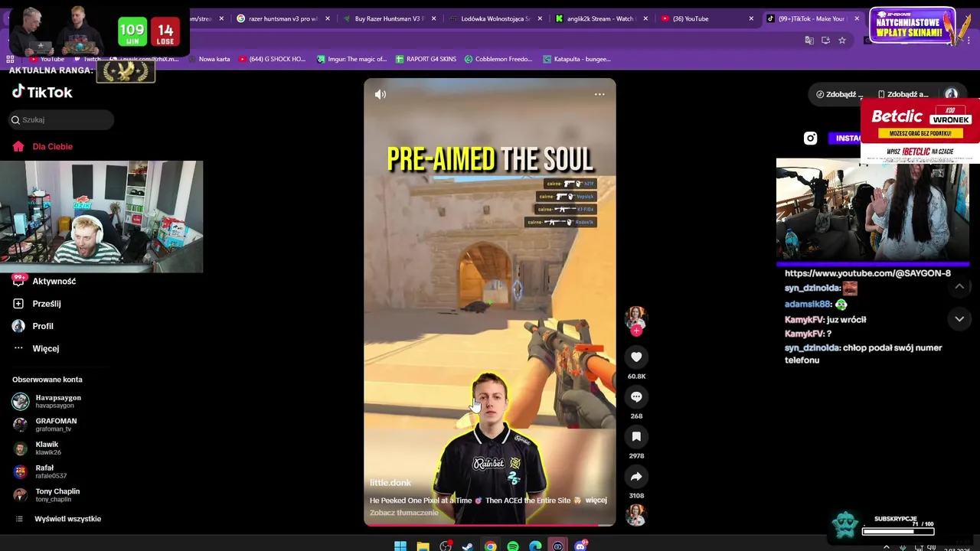Follow little.donk via the red plus badge
The height and width of the screenshot is (551, 980).
point(636,331)
